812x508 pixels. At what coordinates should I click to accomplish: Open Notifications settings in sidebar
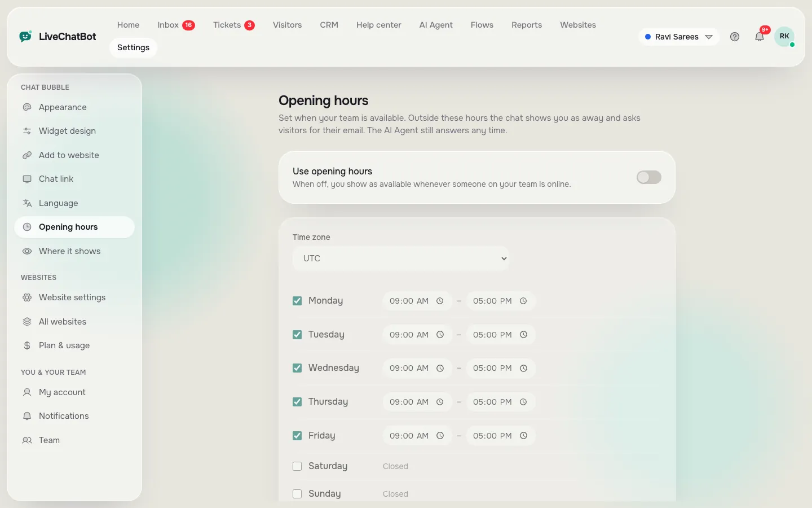pos(74,416)
